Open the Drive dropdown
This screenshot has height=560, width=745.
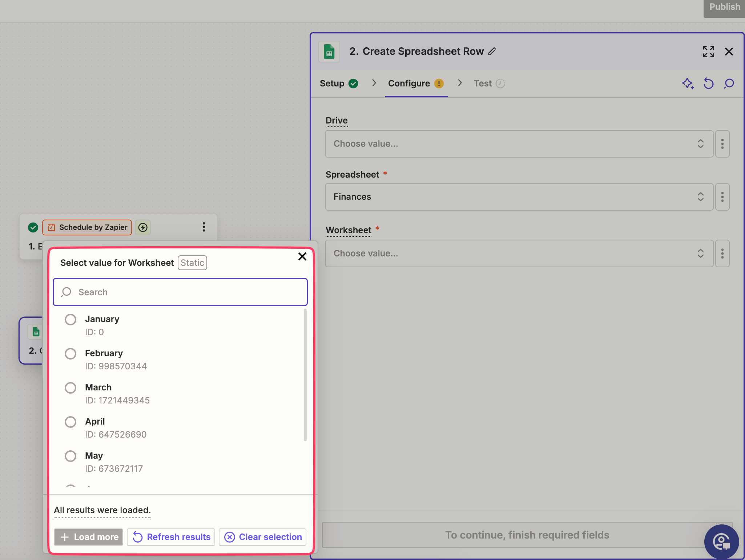point(519,144)
